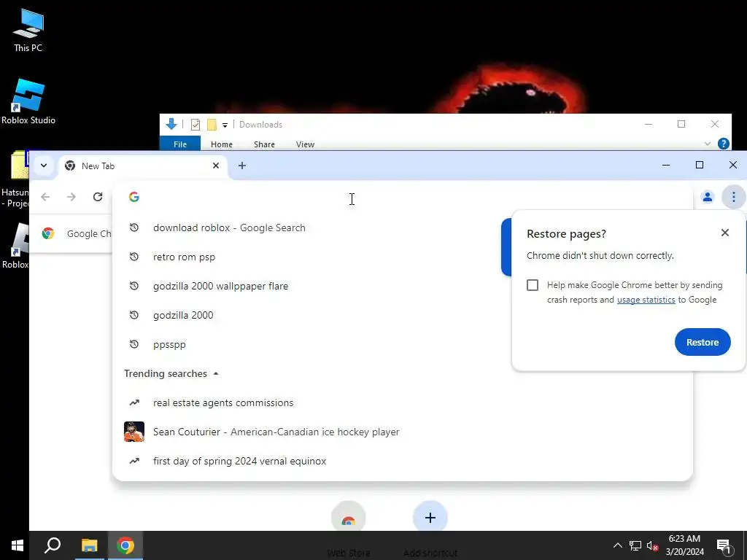Select the New Tab tab
Screen dimensions: 747x560
coord(142,166)
